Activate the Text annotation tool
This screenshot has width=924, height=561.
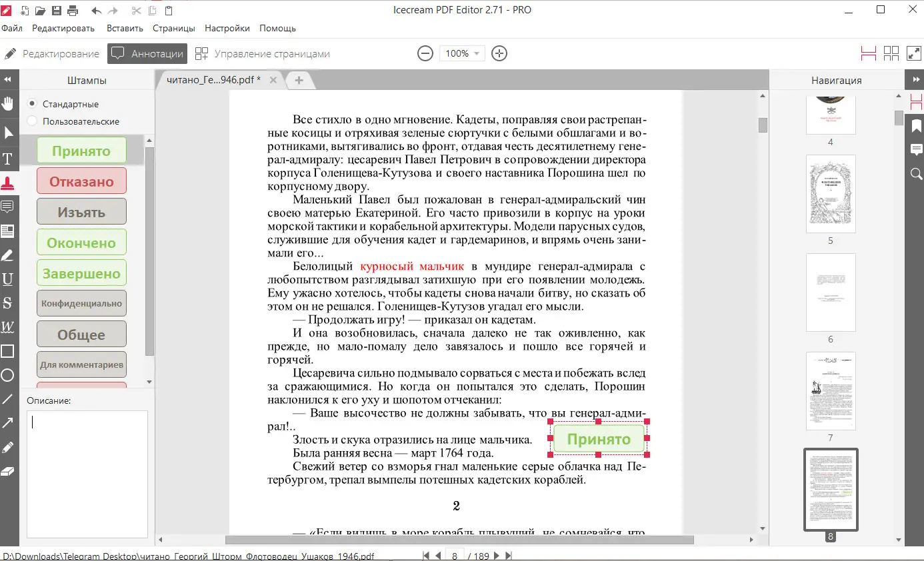9,159
